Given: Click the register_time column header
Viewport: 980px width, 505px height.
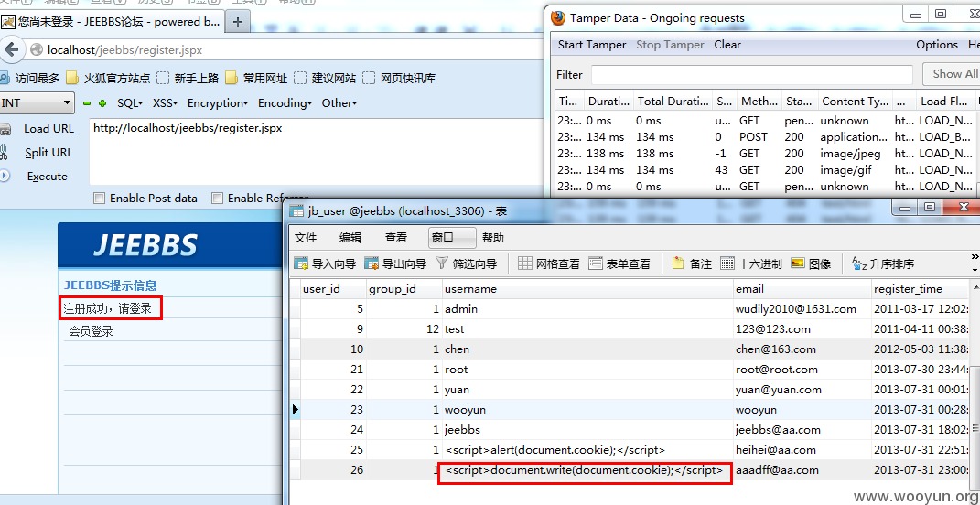Looking at the screenshot, I should tap(921, 289).
